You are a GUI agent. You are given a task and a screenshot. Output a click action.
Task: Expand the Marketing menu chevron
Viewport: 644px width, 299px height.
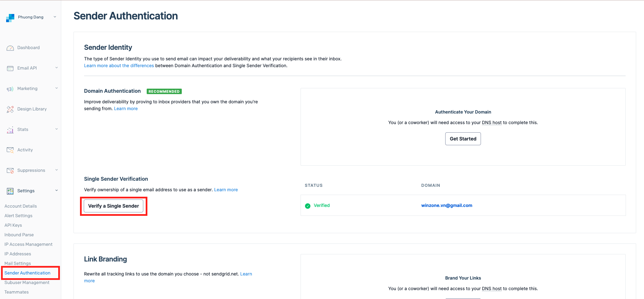(57, 88)
